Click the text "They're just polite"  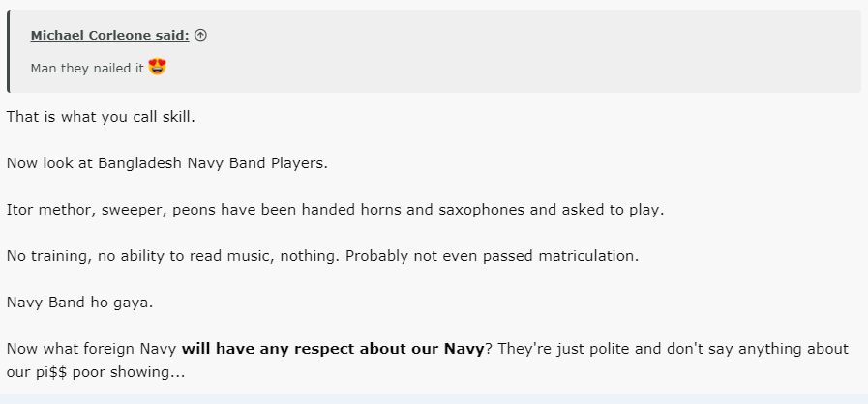(561, 349)
